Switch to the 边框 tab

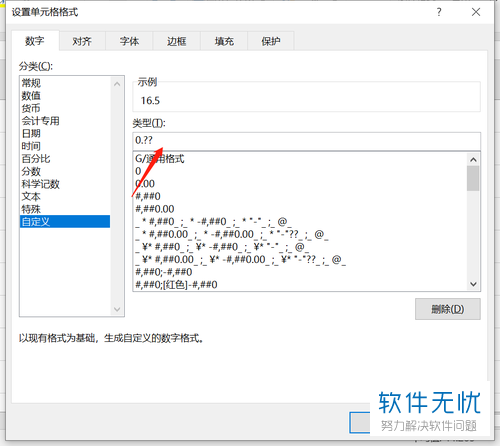[x=177, y=41]
